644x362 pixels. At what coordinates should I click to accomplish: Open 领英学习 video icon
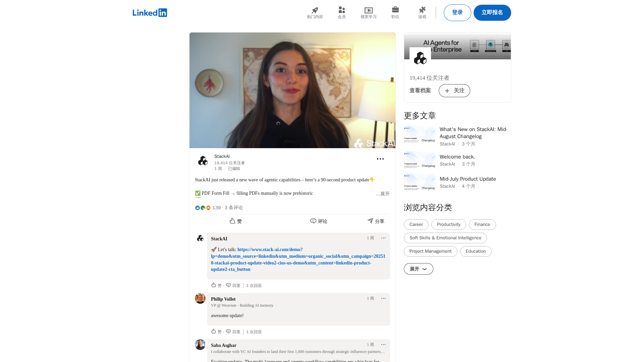click(368, 10)
